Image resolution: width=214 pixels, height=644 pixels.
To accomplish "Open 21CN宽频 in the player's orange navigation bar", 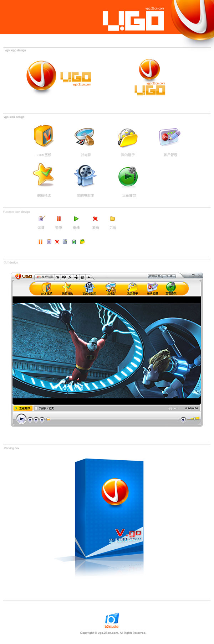I will point(46,288).
